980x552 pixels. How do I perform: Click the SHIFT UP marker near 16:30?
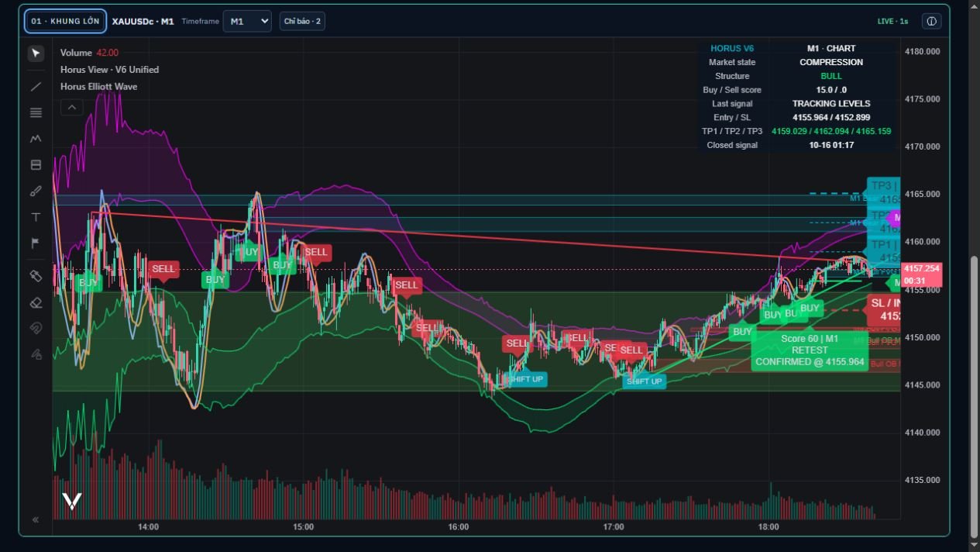[528, 379]
